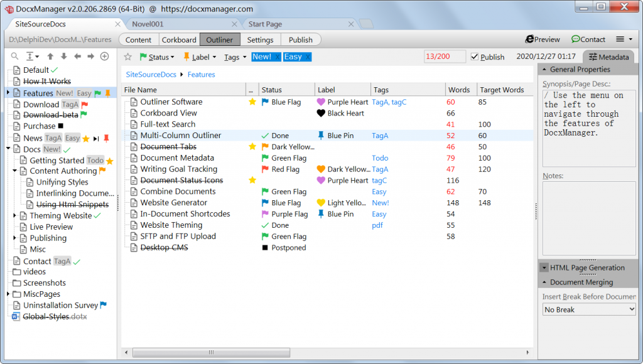Click the green flag icon in SFTP and FTP Upload row
643x364 pixels.
[265, 236]
